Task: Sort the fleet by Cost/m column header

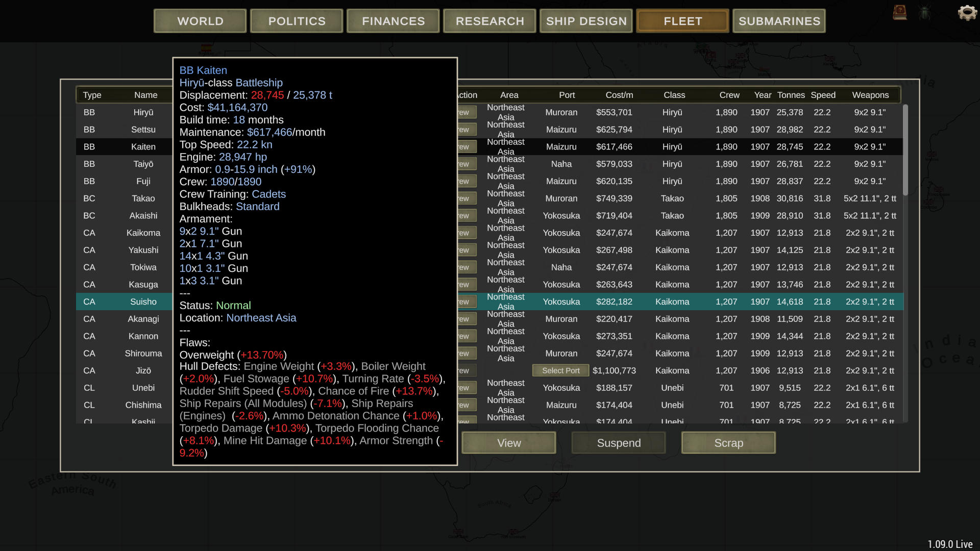Action: (619, 95)
